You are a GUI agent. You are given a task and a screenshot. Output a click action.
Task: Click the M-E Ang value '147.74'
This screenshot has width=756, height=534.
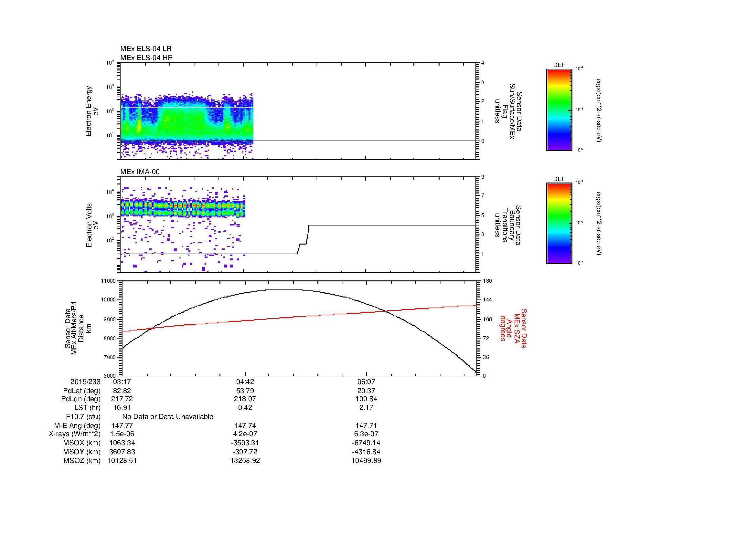(x=245, y=425)
